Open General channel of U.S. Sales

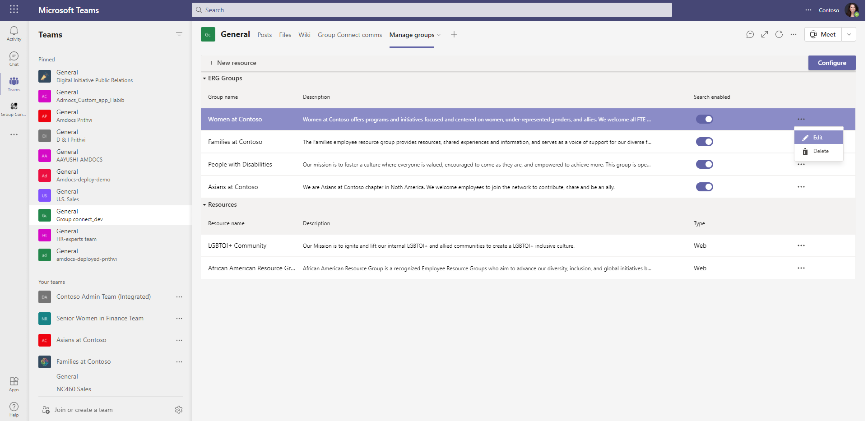click(x=111, y=195)
